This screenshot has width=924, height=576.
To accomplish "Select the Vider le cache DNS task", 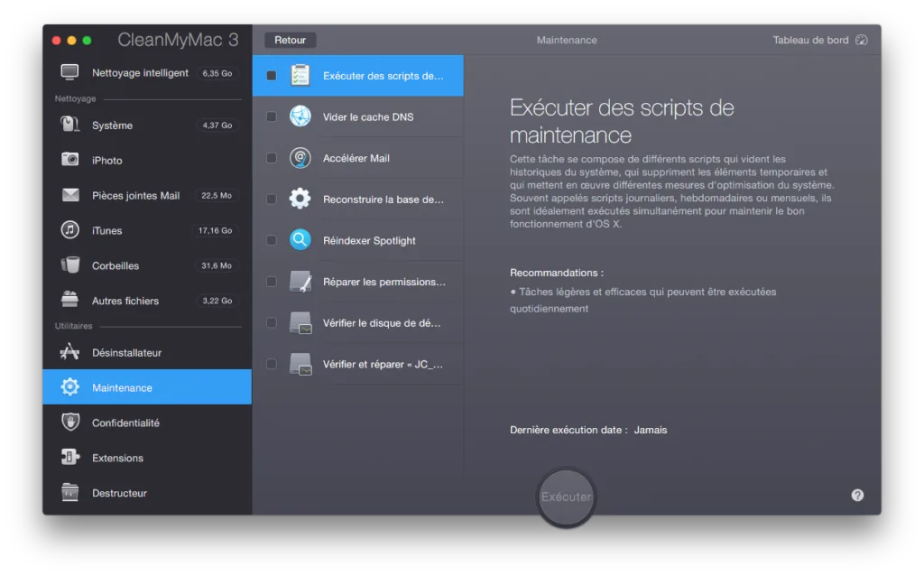I will [358, 116].
